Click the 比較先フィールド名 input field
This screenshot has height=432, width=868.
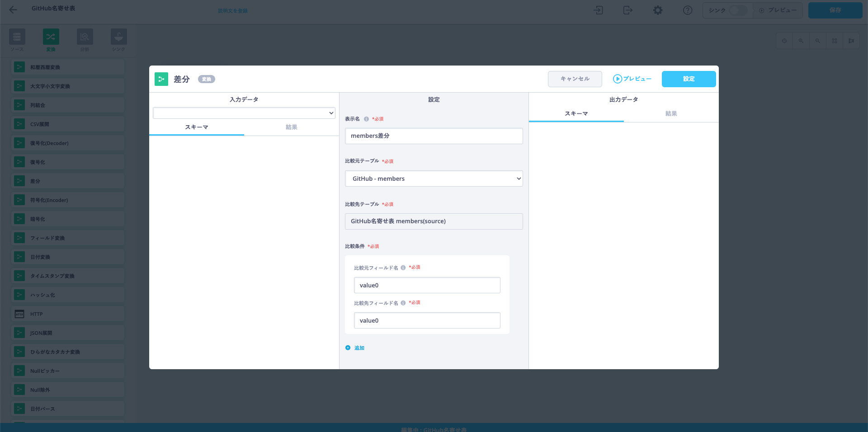pyautogui.click(x=427, y=320)
